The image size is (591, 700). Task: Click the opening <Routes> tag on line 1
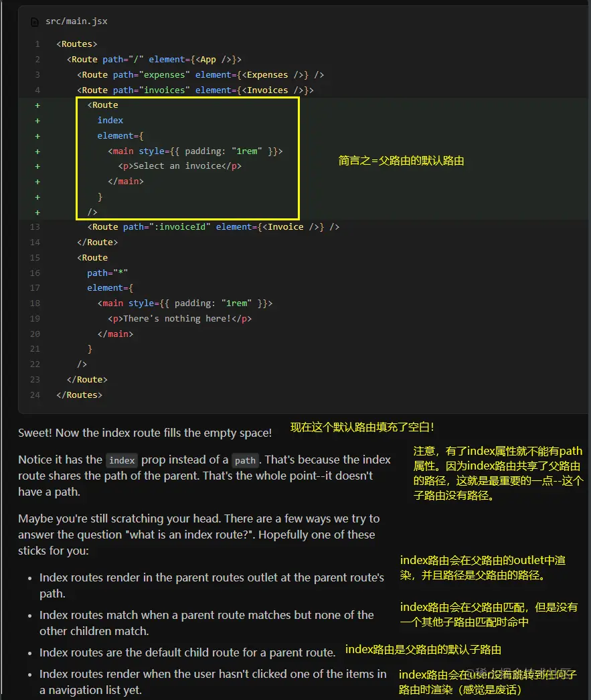(77, 44)
